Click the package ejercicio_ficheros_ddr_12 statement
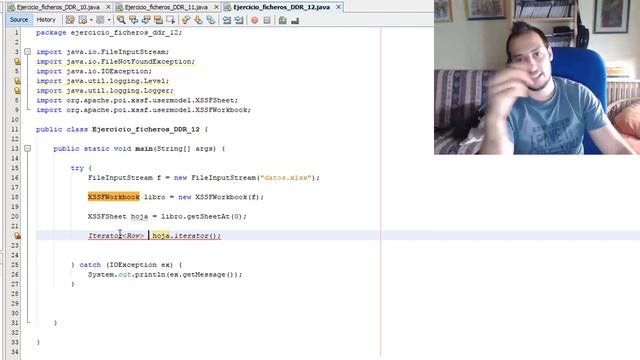This screenshot has width=640, height=360. (x=109, y=32)
